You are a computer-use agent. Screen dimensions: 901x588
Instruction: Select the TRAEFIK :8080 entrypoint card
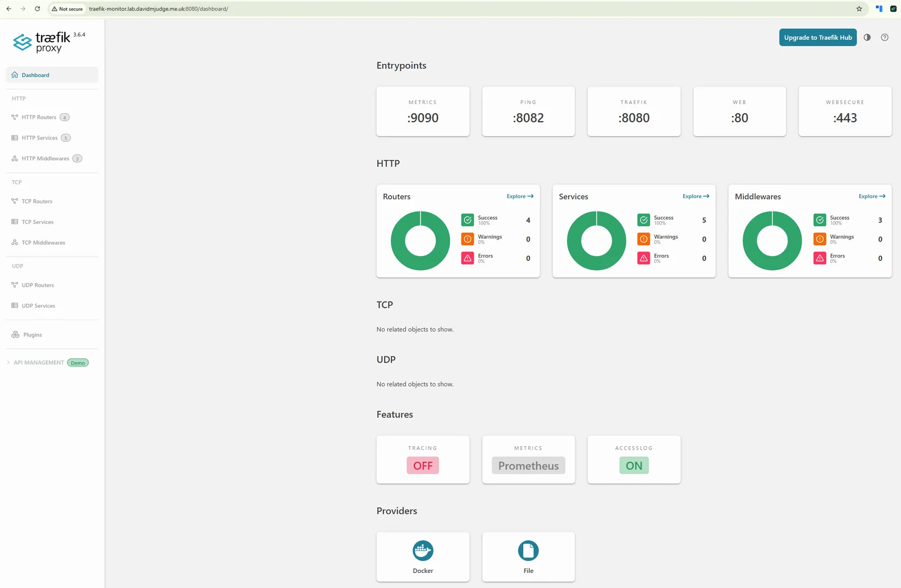pyautogui.click(x=634, y=111)
